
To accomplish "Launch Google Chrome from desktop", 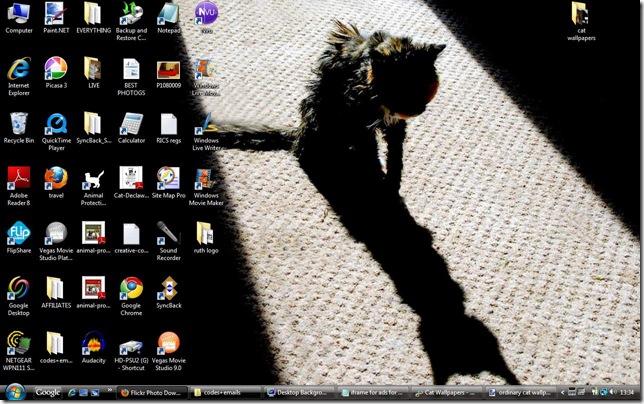I will click(131, 296).
